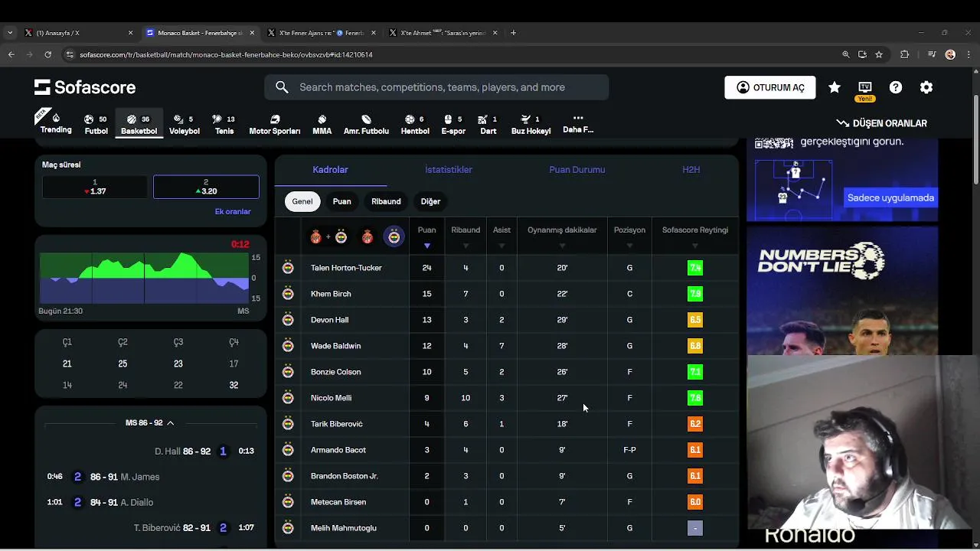Click the Sofascore logo
The width and height of the screenshot is (980, 551).
click(x=85, y=87)
